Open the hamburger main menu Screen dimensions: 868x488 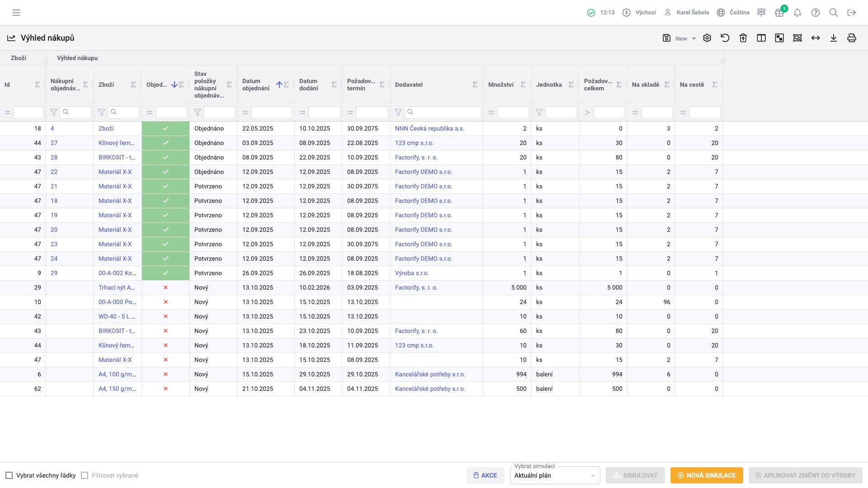click(x=16, y=13)
